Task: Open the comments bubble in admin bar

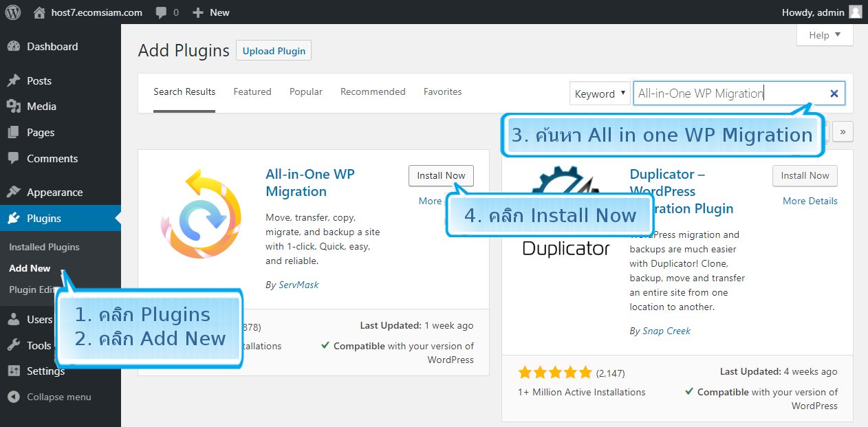Action: coord(167,12)
